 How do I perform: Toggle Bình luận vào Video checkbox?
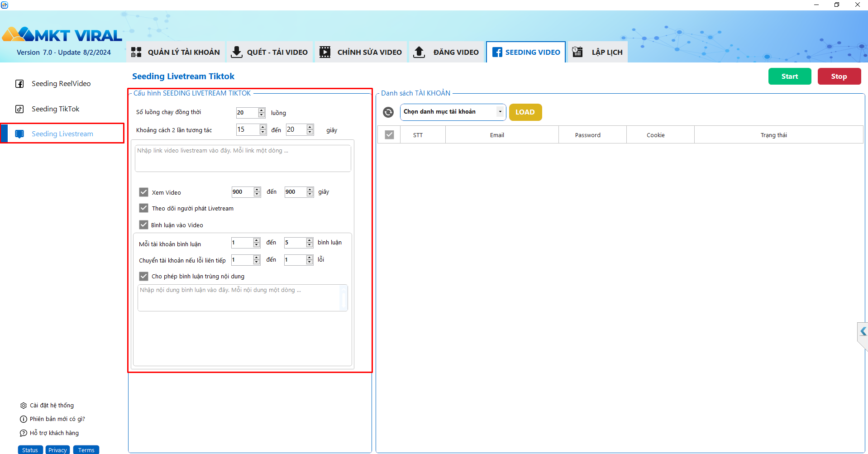[x=143, y=225]
